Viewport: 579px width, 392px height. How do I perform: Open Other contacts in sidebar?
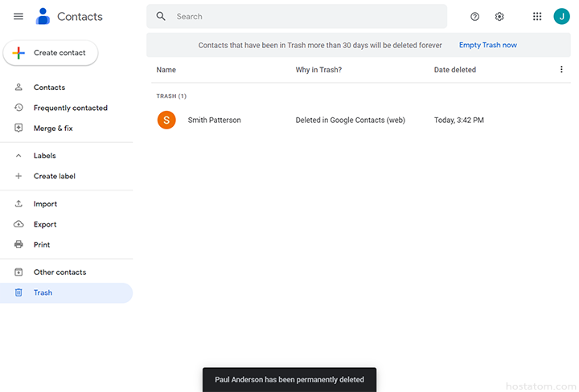pyautogui.click(x=60, y=272)
